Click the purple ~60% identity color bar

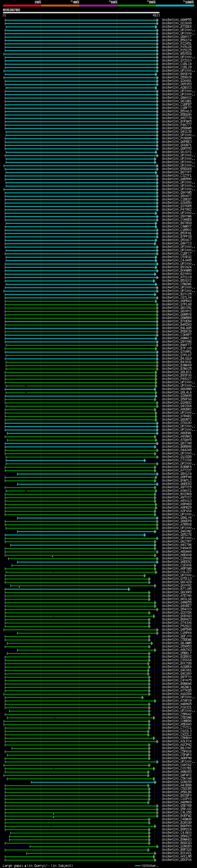(x=99, y=6)
